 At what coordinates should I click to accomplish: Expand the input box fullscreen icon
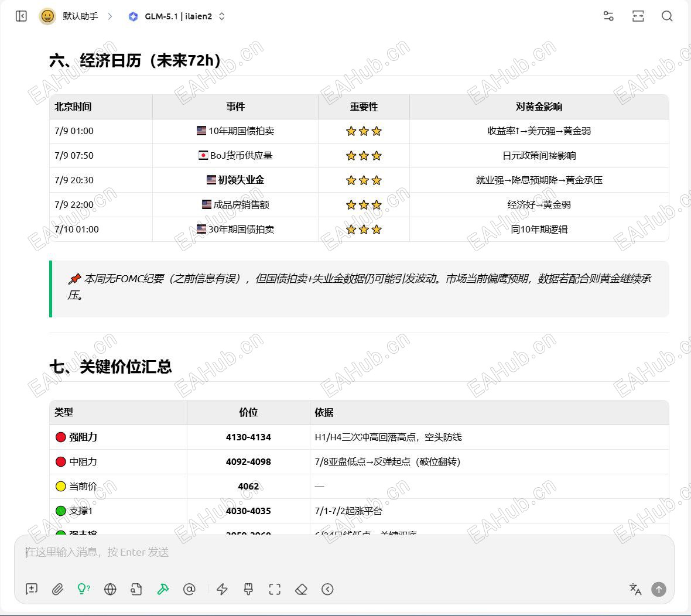275,589
